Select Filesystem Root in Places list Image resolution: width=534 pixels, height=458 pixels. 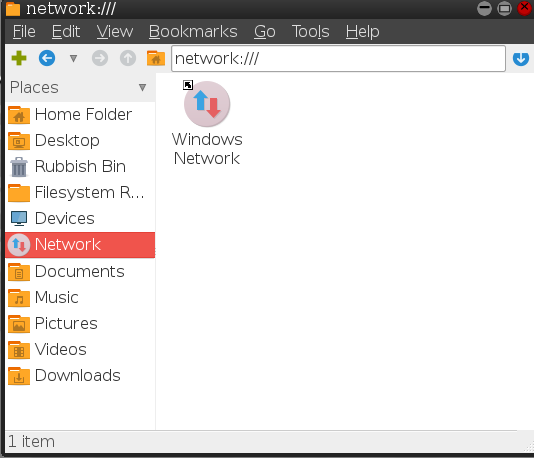pyautogui.click(x=80, y=193)
